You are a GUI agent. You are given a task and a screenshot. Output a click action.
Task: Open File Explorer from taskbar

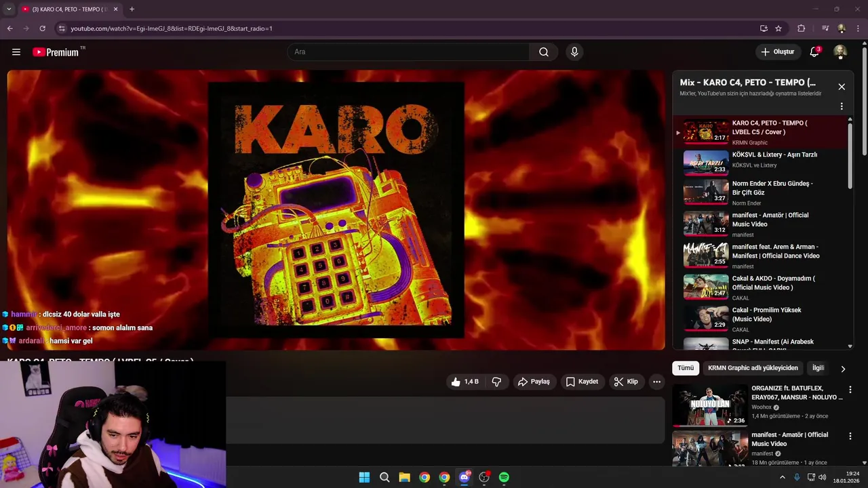(x=404, y=477)
